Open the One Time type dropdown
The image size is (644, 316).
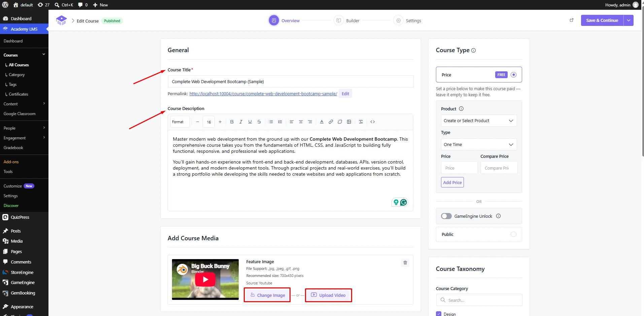(x=479, y=144)
